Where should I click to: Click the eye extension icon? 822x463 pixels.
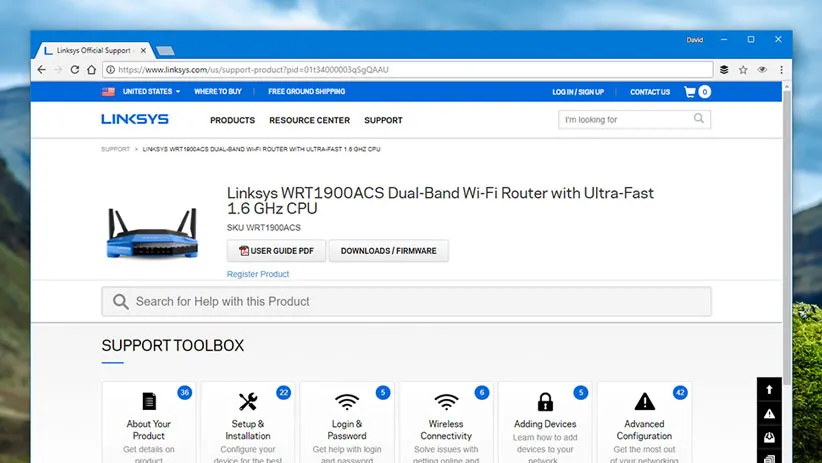pyautogui.click(x=762, y=70)
